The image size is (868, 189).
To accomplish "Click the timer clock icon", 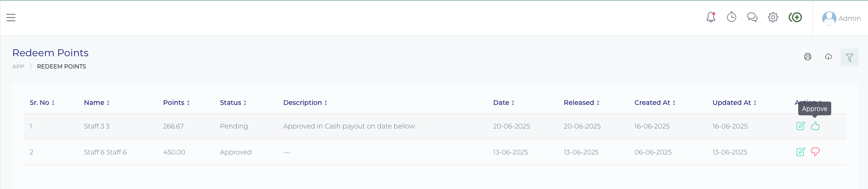I will coord(731,17).
